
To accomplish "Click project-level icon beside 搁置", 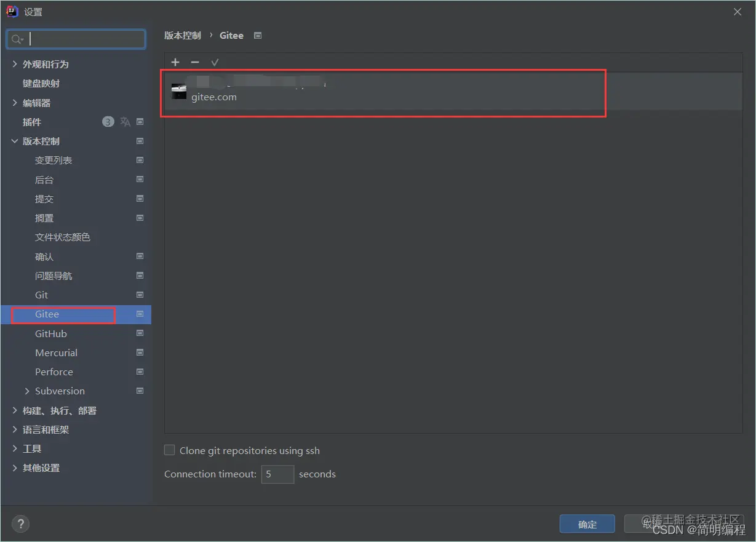I will click(140, 218).
